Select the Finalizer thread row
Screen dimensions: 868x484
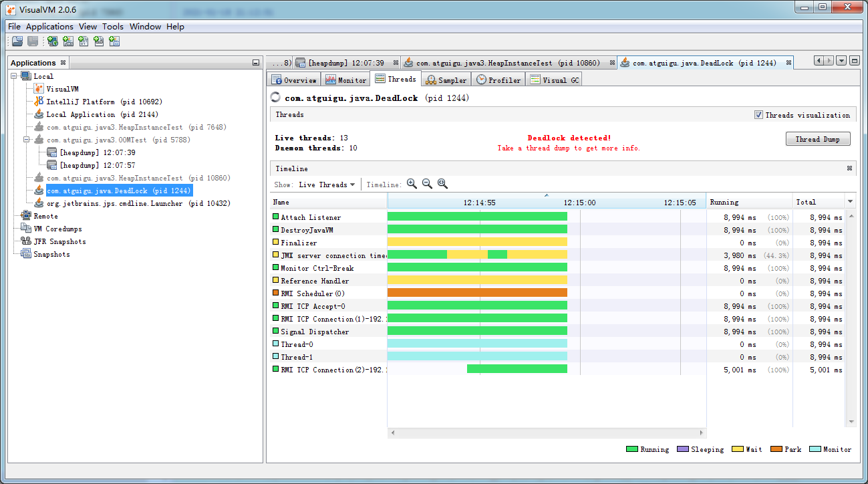tap(557, 243)
